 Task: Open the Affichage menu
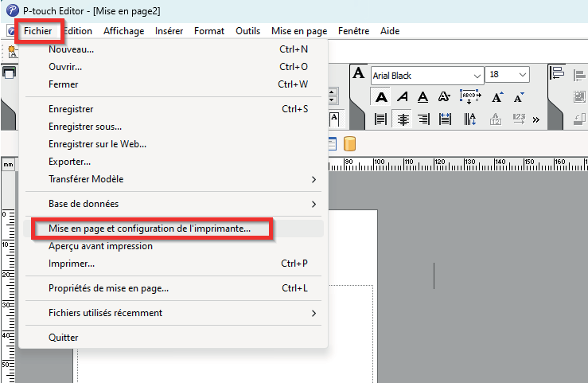click(124, 31)
